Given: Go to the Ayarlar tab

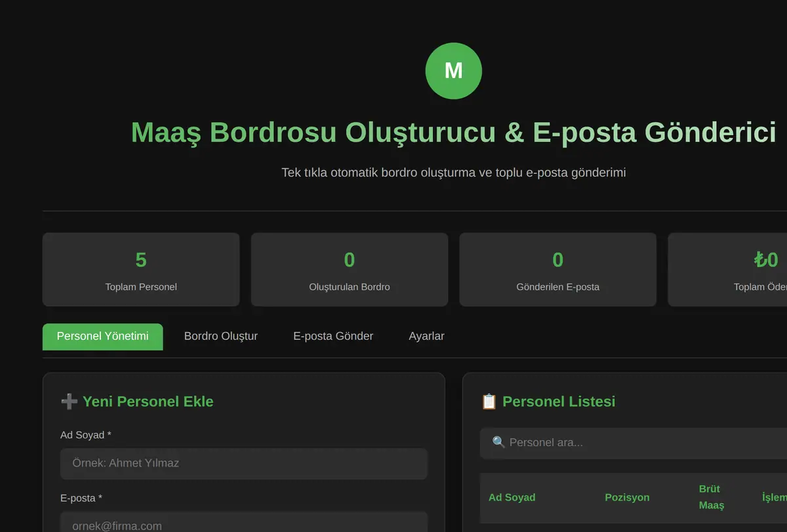Looking at the screenshot, I should [x=426, y=337].
